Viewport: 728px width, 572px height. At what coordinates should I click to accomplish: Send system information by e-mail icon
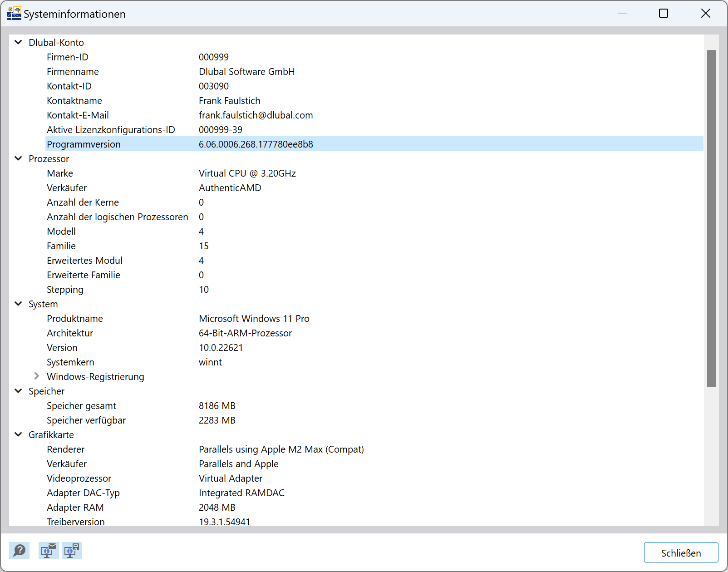tap(48, 551)
